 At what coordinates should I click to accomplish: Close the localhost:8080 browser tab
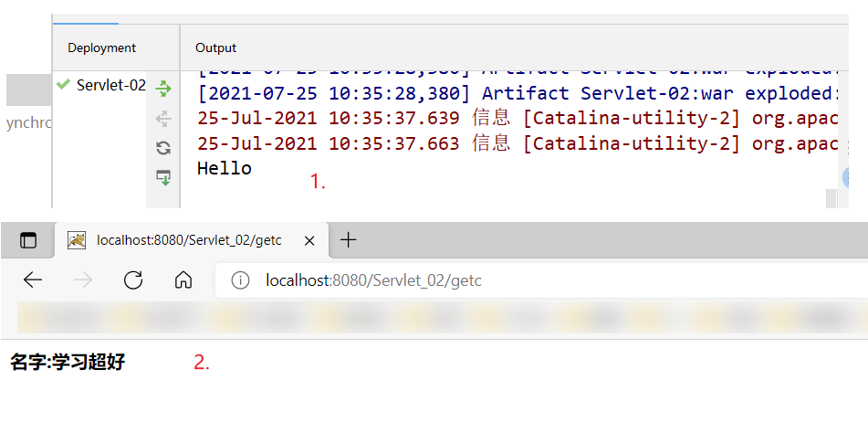309,241
